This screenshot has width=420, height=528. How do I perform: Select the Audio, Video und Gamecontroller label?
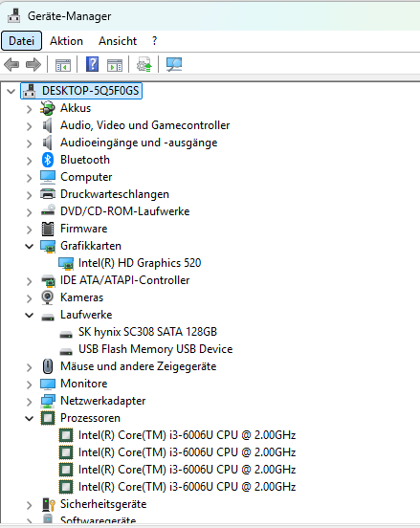tap(144, 125)
